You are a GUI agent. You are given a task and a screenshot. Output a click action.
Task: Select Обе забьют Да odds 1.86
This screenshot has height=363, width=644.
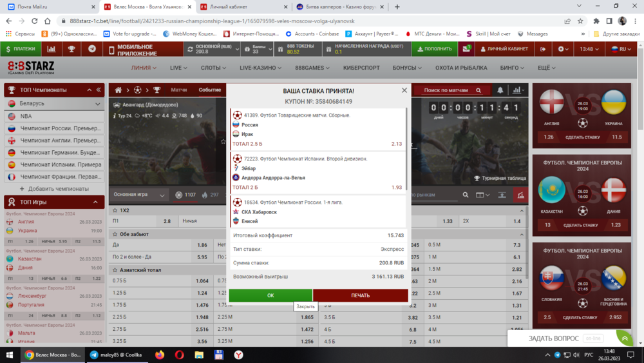[x=162, y=244]
